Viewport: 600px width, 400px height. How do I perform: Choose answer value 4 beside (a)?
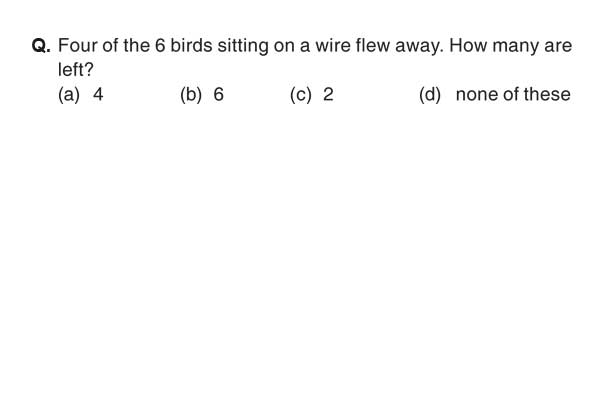98,94
